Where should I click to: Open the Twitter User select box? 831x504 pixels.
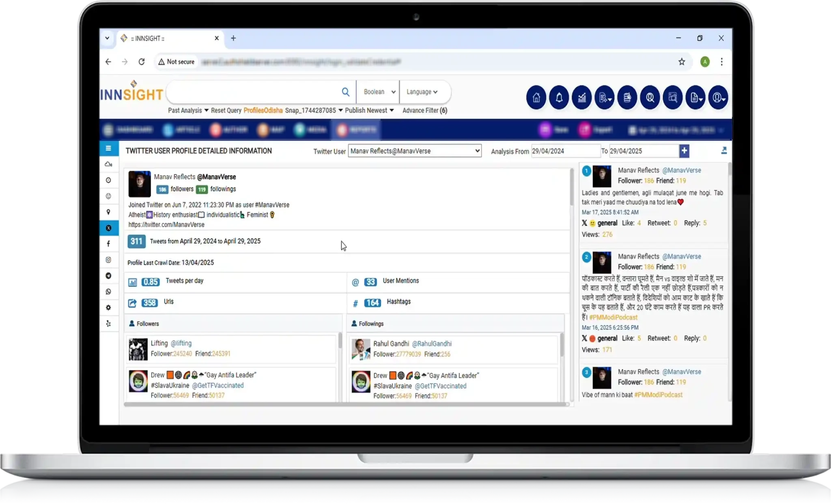click(414, 151)
